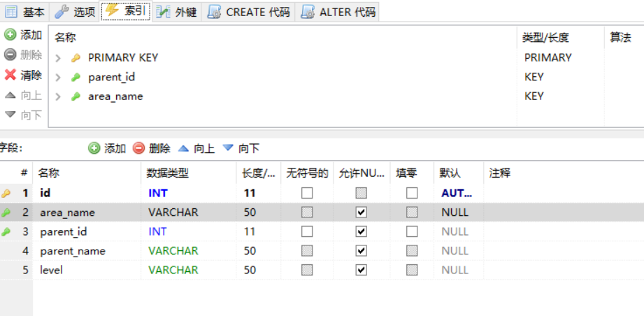The height and width of the screenshot is (316, 644).
Task: Click the 数据类型 column header
Action: pos(189,173)
